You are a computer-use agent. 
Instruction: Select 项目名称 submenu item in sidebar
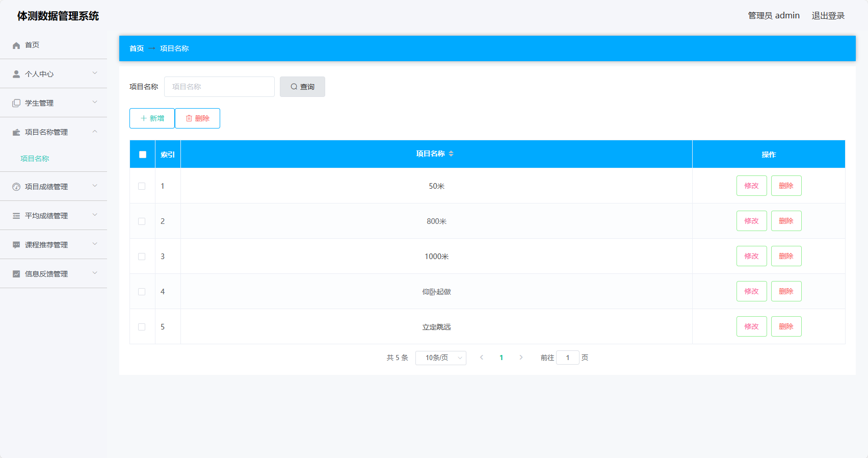[x=35, y=159]
